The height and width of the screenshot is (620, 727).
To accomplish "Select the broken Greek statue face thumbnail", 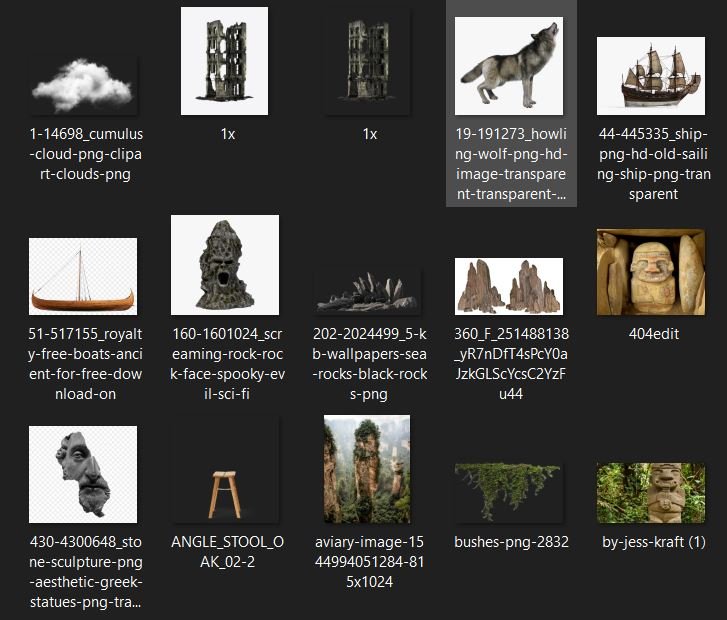I will pyautogui.click(x=83, y=474).
